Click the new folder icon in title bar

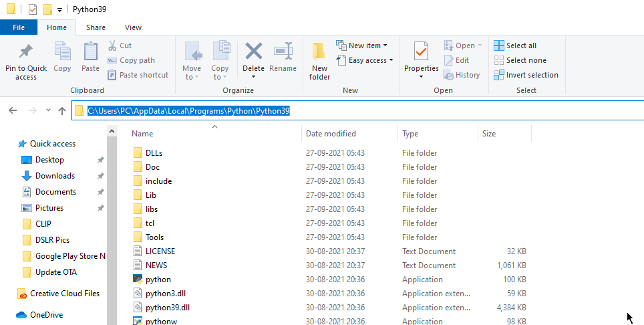tap(47, 9)
